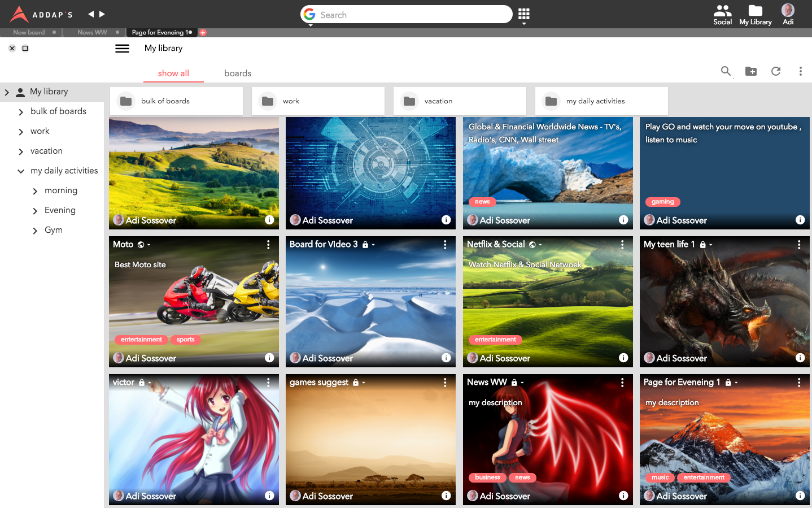Open My Library from the top bar icon
The height and width of the screenshot is (508, 812).
coord(755,14)
